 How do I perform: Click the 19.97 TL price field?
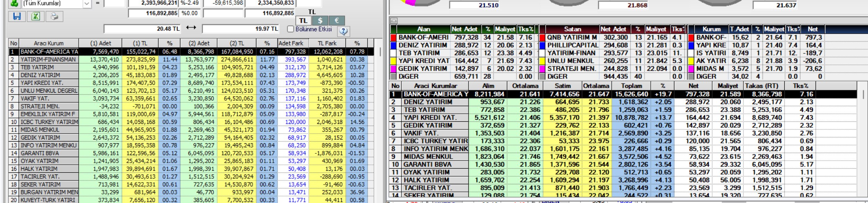(240, 29)
